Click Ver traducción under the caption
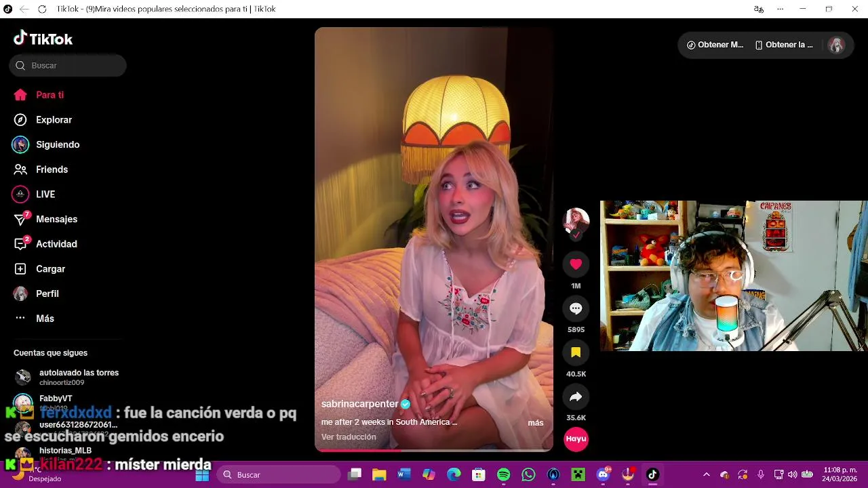868x488 pixels. [x=349, y=437]
